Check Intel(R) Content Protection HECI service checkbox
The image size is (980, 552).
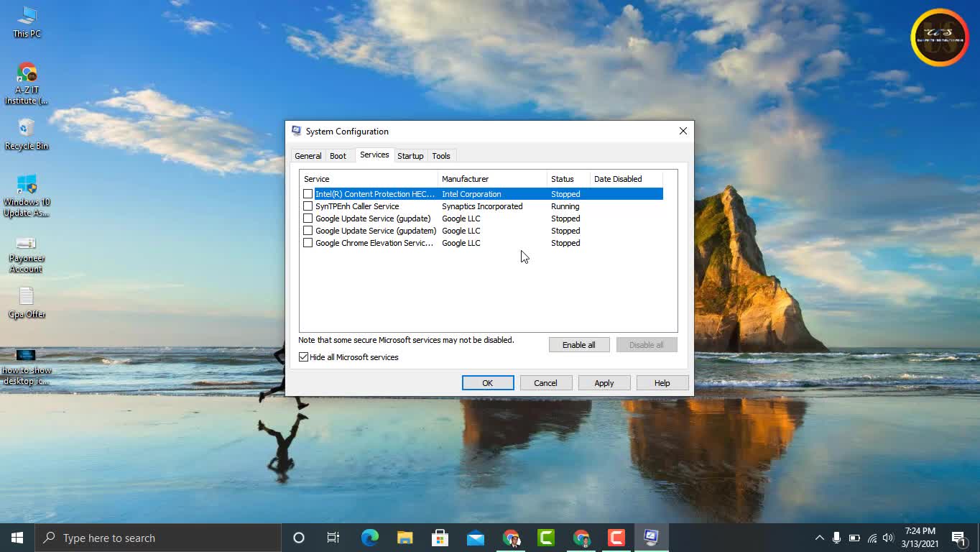(308, 194)
